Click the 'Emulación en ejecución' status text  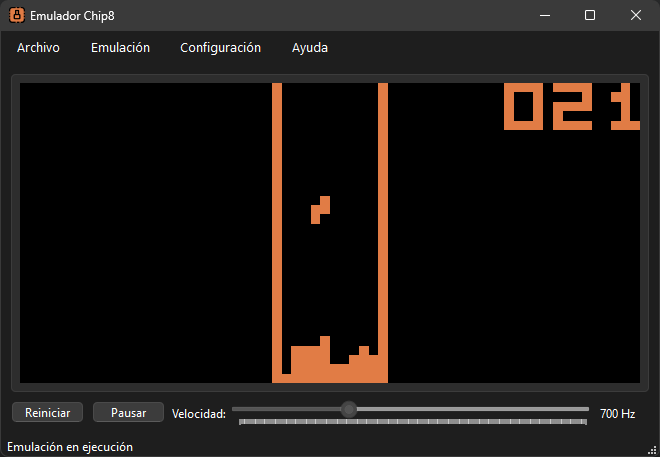point(70,447)
